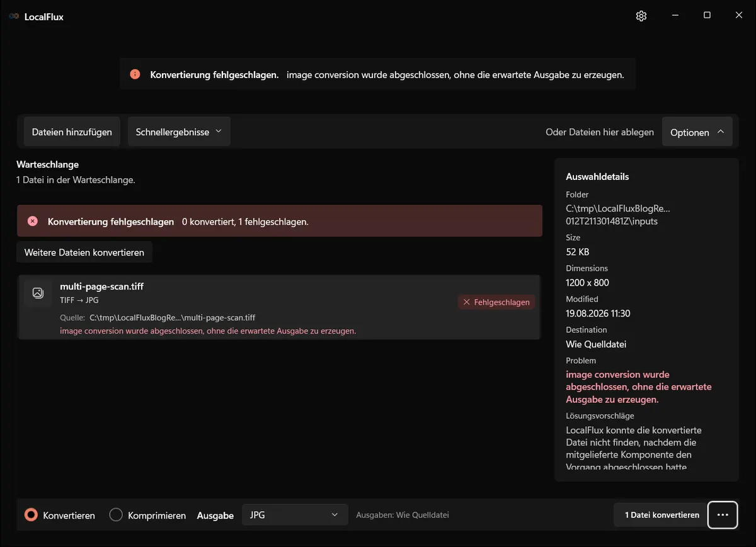Click the 1 Datei in der Warteschlange text
The image size is (756, 547).
[x=76, y=180]
